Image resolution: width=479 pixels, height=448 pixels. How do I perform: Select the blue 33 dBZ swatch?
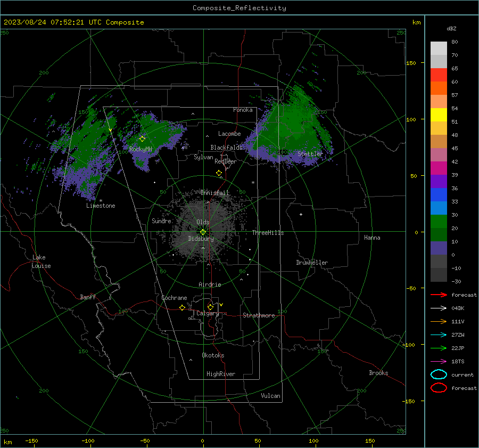tap(439, 195)
